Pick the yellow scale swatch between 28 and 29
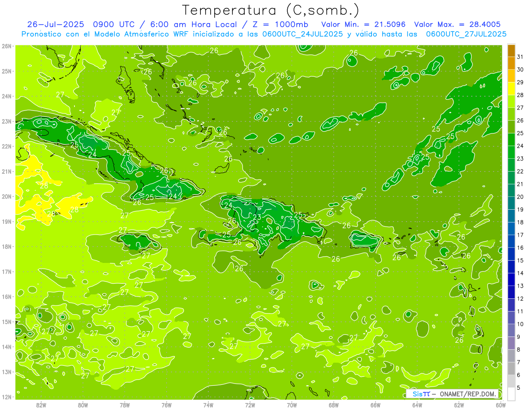The height and width of the screenshot is (411, 532). (x=511, y=89)
